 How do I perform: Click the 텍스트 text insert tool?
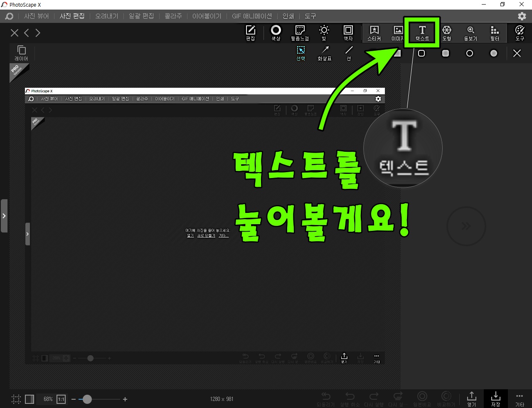coord(422,33)
